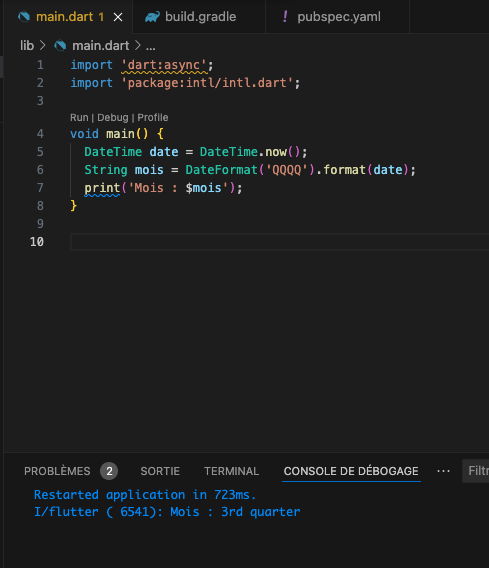Screen dimensions: 489x568
Task: Open the three-dots overflow menu in panel header
Action: coord(443,471)
